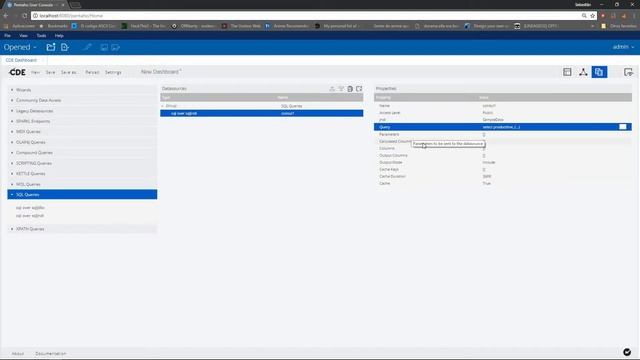Open the Tools menu
640x360 pixels.
pyautogui.click(x=41, y=36)
